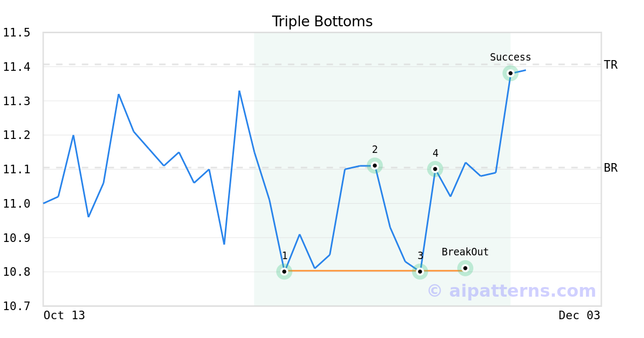Click the 11.0 price axis label
This screenshot has height=338, width=644.
click(16, 204)
